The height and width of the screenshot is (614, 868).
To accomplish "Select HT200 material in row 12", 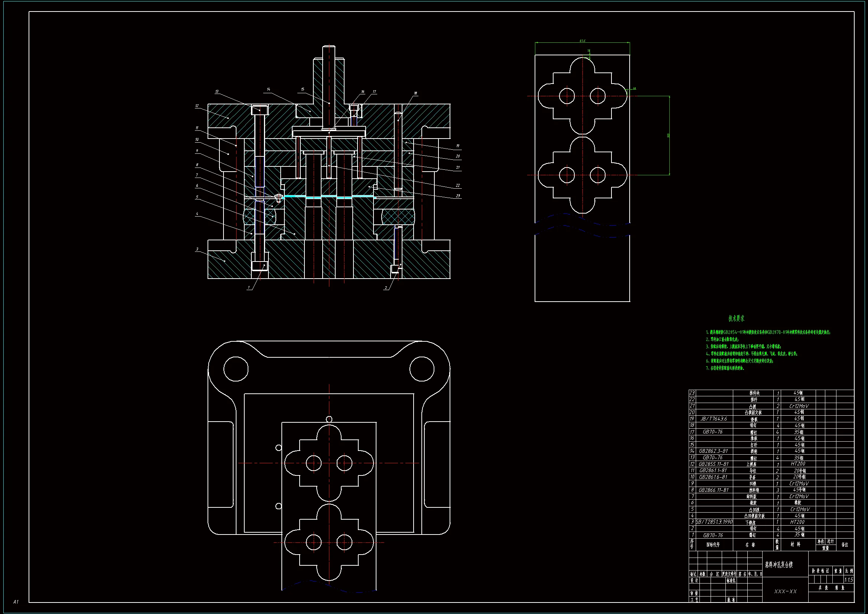I will 798,464.
